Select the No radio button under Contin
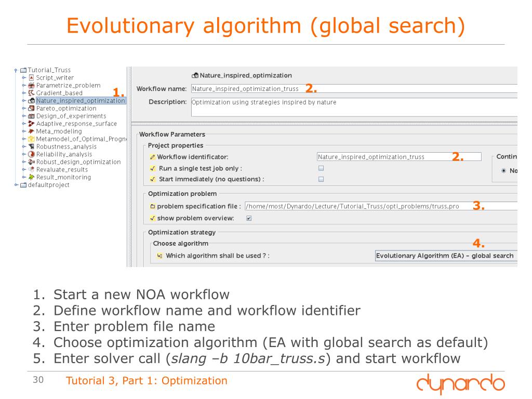Screen dimensions: 532x399 504,170
